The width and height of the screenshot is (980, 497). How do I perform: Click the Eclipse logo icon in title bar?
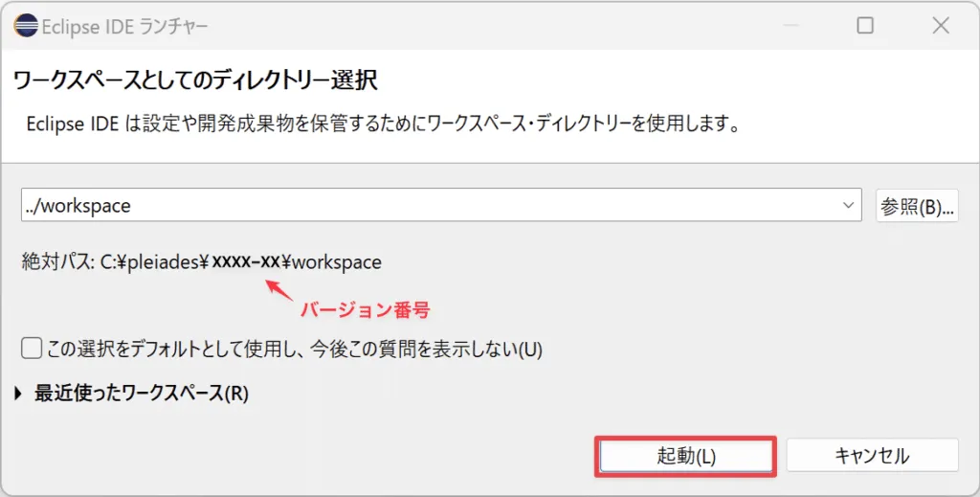click(x=26, y=26)
